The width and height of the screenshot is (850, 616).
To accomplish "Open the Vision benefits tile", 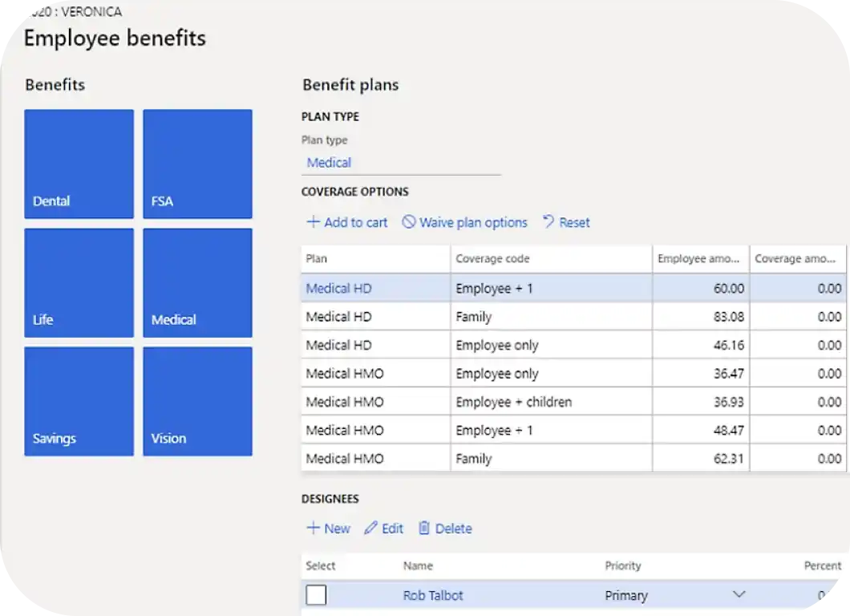I will [x=197, y=401].
